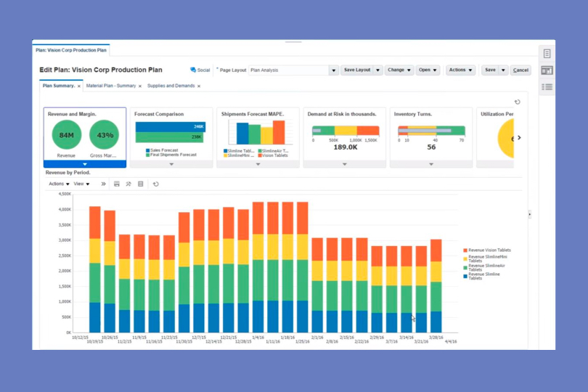Select the Forecast Comparison tile title
The image size is (588, 392).
tap(159, 114)
